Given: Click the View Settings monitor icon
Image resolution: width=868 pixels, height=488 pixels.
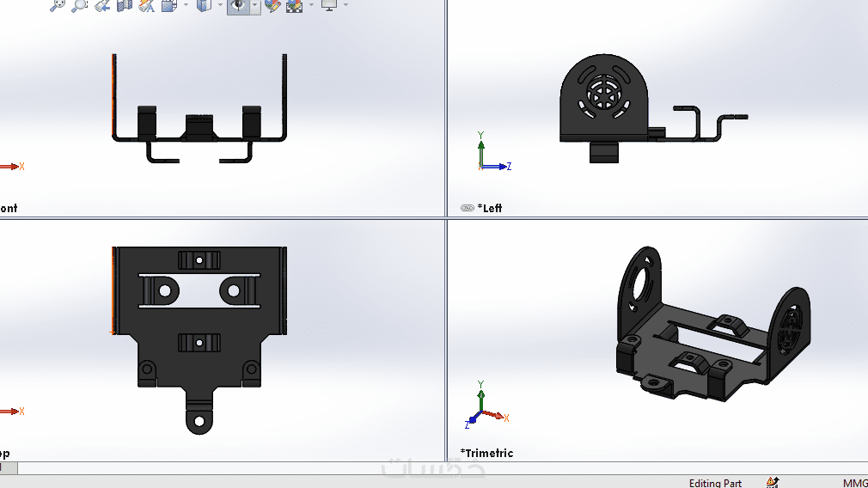Looking at the screenshot, I should click(x=329, y=5).
